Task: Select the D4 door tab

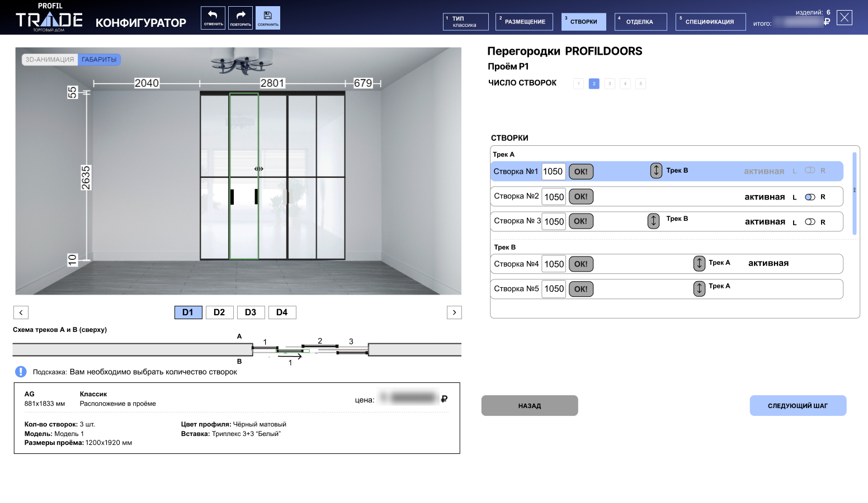Action: click(x=282, y=312)
